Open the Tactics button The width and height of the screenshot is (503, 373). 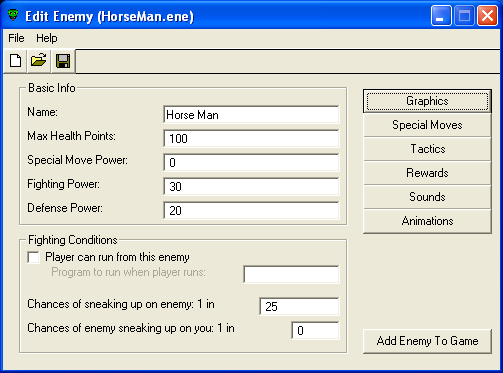click(x=427, y=149)
